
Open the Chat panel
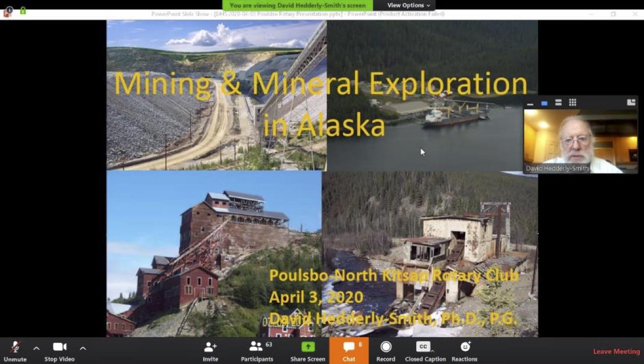click(349, 347)
